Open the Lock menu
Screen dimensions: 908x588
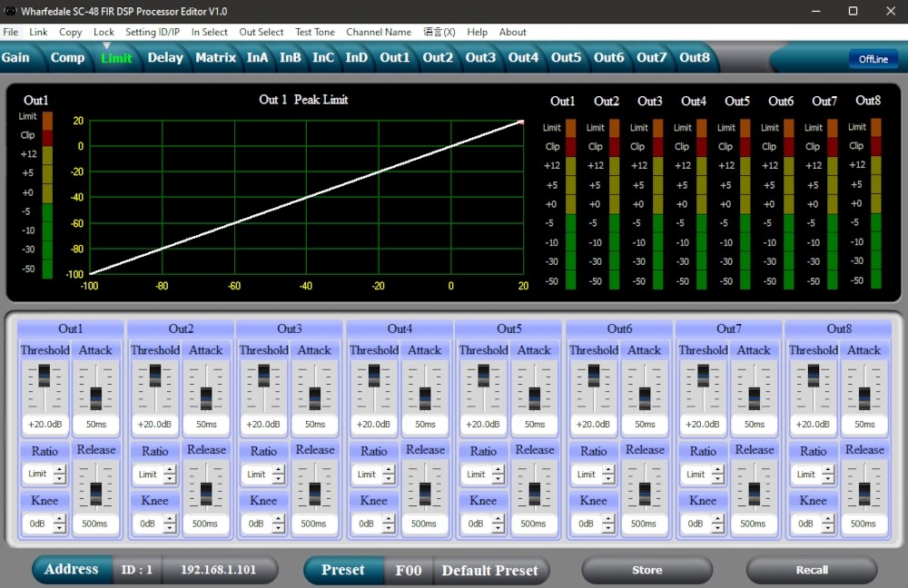[x=104, y=32]
